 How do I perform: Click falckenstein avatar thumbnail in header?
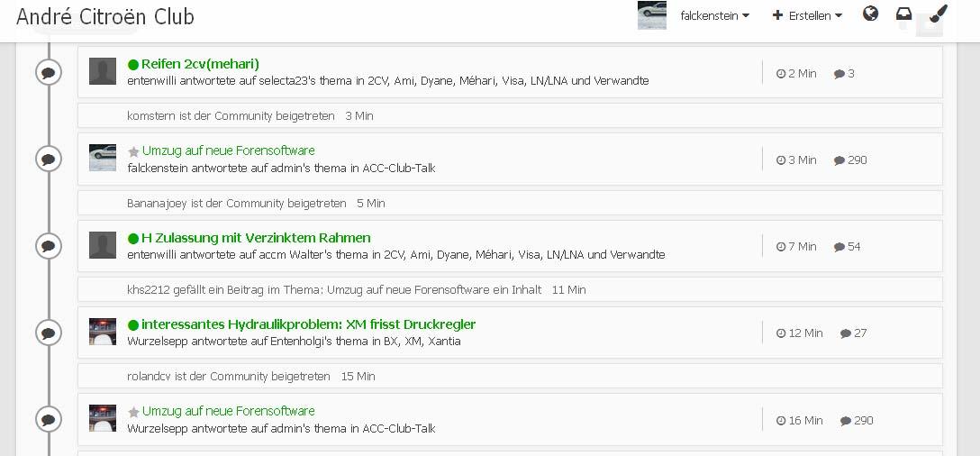coord(652,15)
